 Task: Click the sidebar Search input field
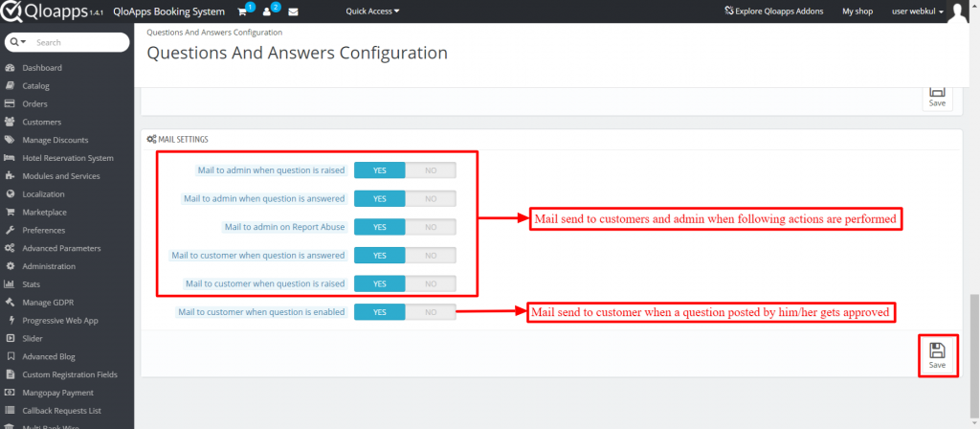click(x=80, y=42)
